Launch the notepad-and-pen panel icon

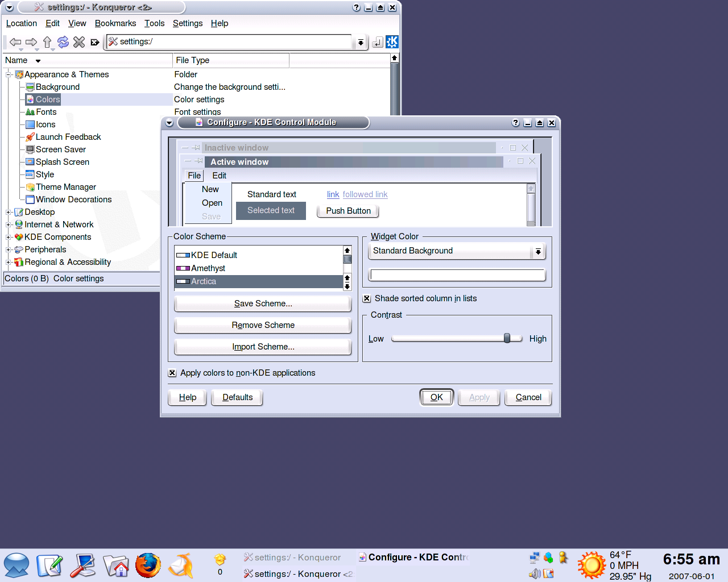click(x=49, y=566)
